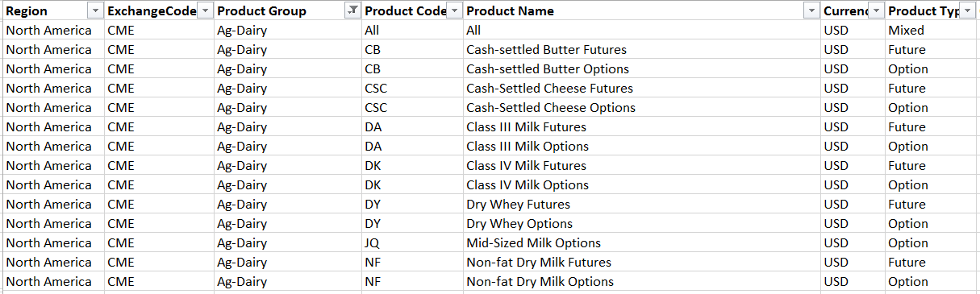Select the Non-fat Dry Milk Futures cell

pos(642,262)
